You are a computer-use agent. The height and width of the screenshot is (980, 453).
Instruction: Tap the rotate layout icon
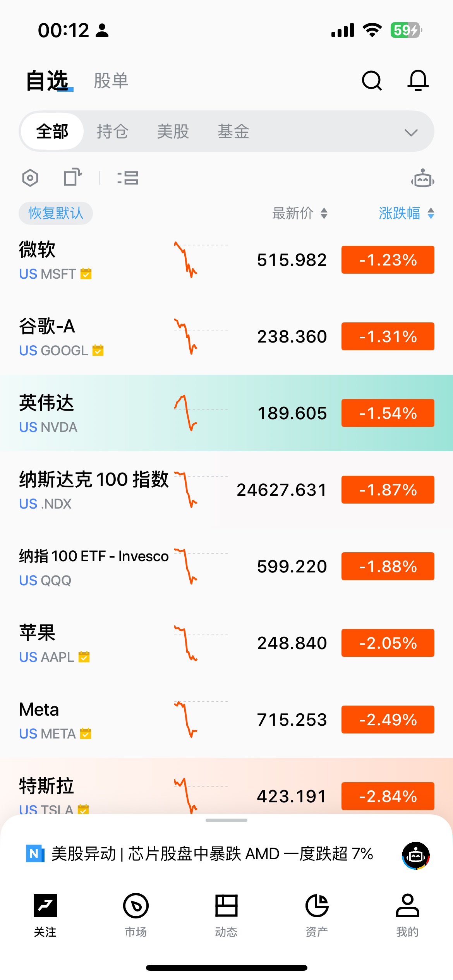click(x=72, y=177)
